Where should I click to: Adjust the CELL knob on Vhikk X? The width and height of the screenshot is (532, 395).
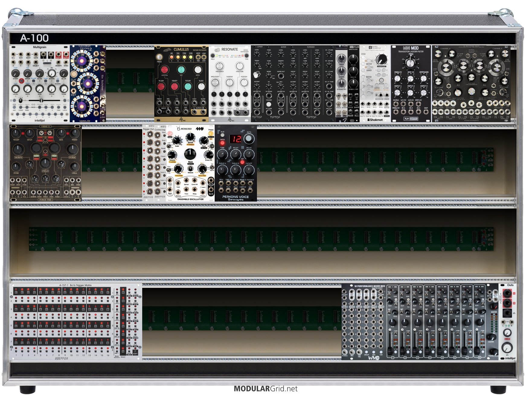pos(74,166)
